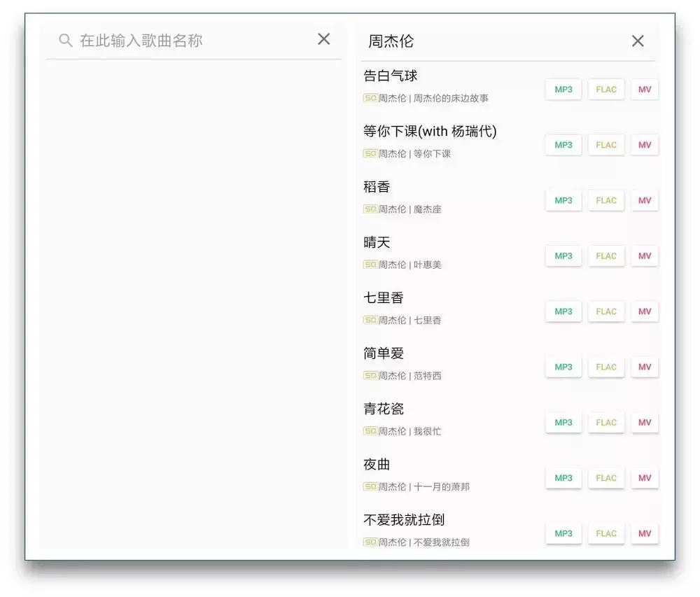Click the SQ quality badge next to 稻香
Image resolution: width=700 pixels, height=597 pixels.
(369, 209)
